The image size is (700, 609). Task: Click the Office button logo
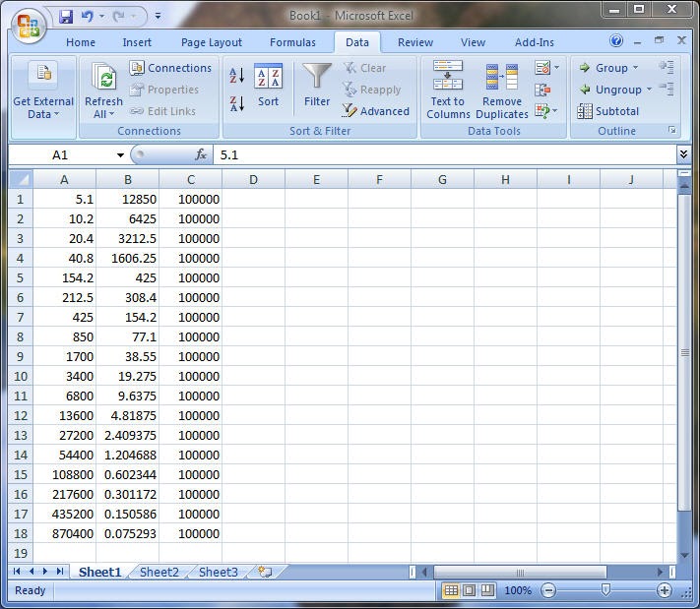coord(29,26)
